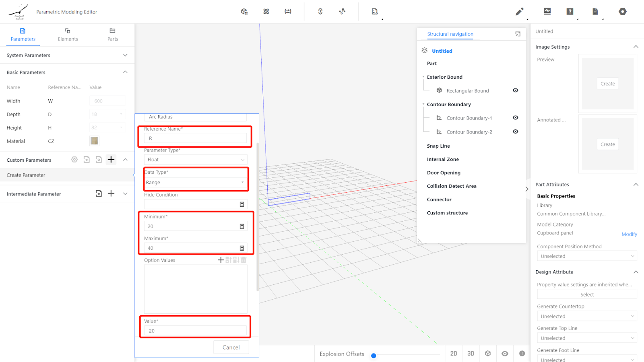The width and height of the screenshot is (644, 362).
Task: Click the Cancel button
Action: pyautogui.click(x=231, y=347)
